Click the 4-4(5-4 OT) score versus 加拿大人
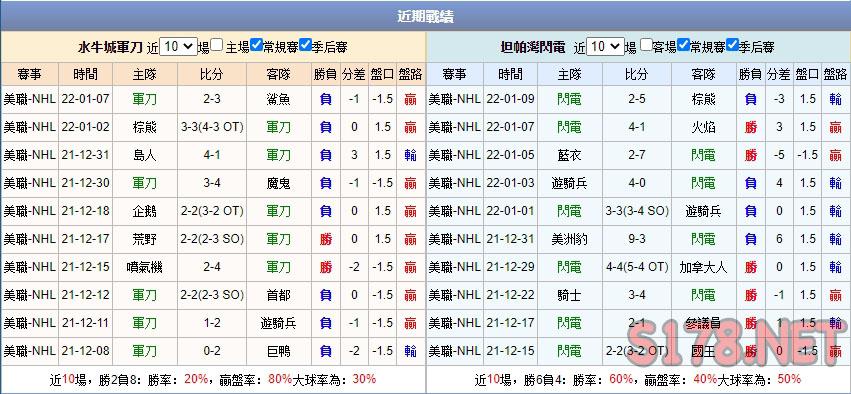Image resolution: width=851 pixels, height=394 pixels. (x=637, y=267)
